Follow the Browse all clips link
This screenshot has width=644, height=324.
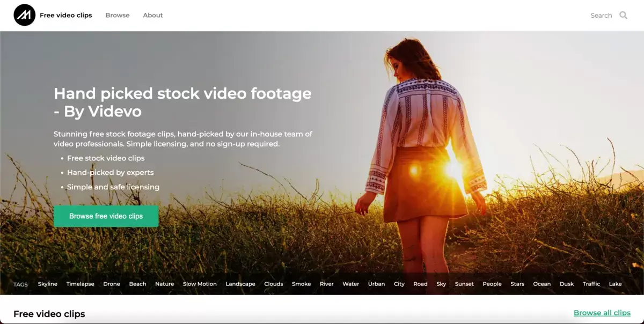[x=602, y=313]
